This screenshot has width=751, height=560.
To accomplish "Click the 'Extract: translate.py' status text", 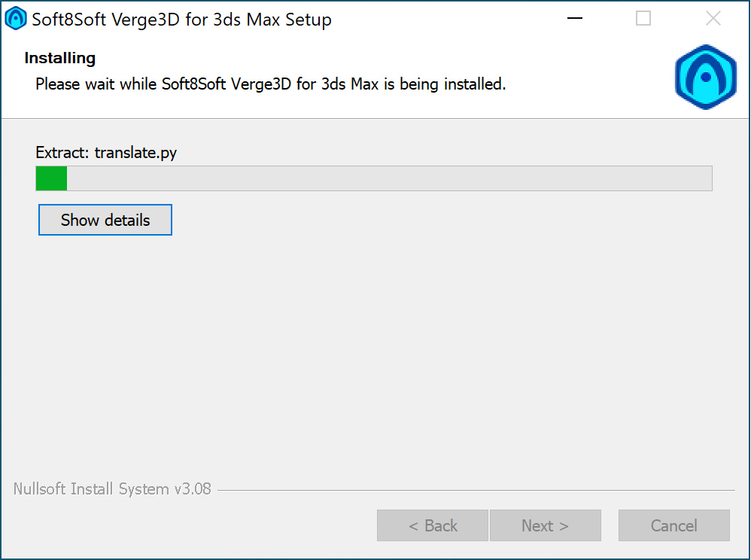I will [x=106, y=152].
